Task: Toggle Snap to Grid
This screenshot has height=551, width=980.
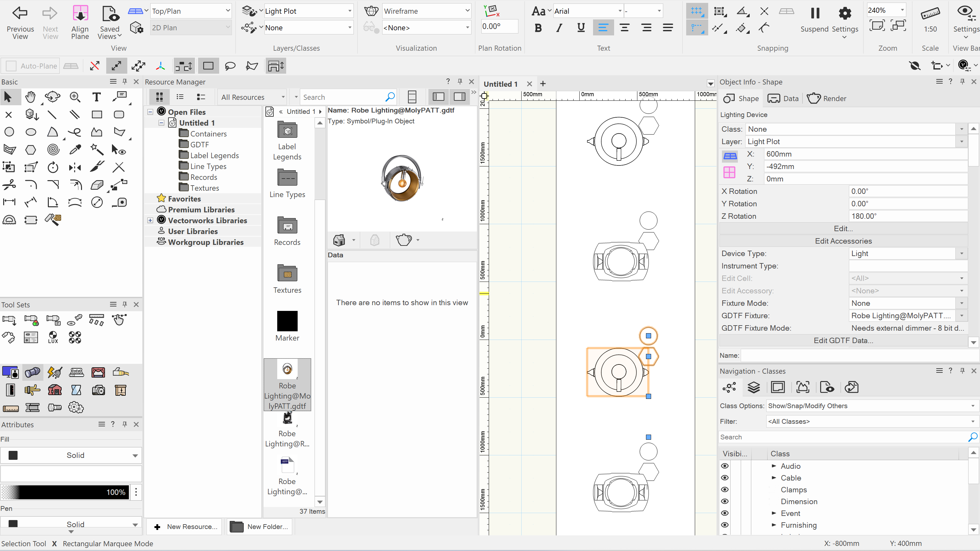Action: (x=697, y=11)
